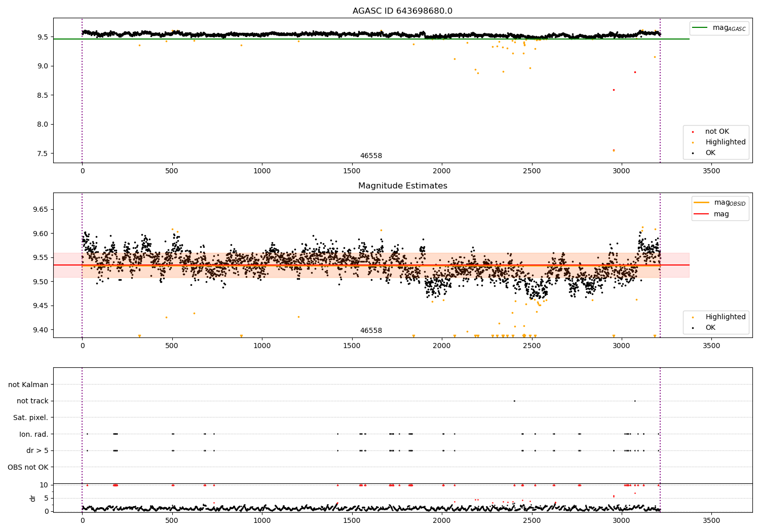Click the '9.45' y-tick on Magnitude Estimates plot
The height and width of the screenshot is (532, 760).
[x=41, y=306]
